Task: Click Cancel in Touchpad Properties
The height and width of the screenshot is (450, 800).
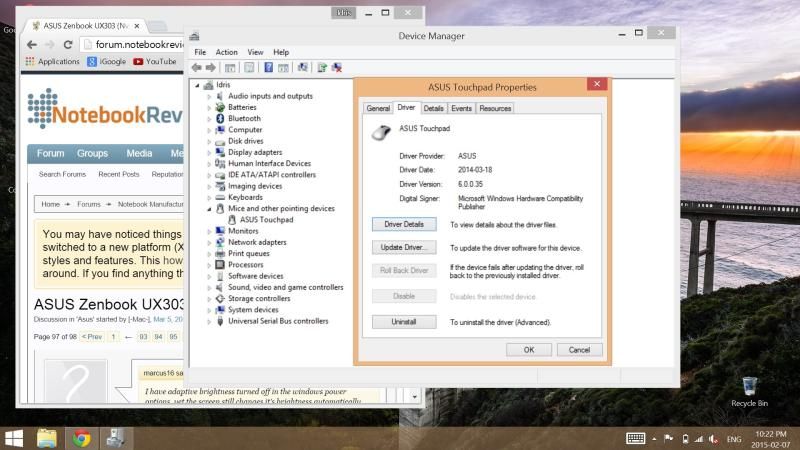Action: [579, 350]
